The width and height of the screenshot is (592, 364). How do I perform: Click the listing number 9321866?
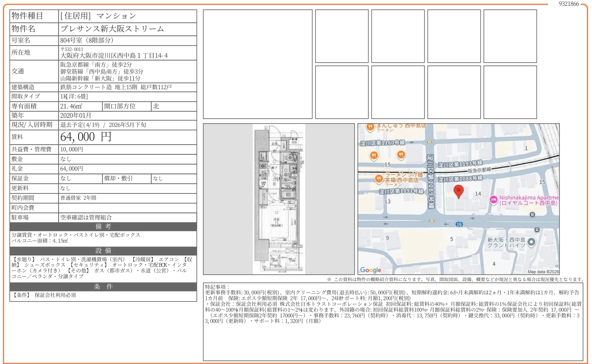[569, 4]
